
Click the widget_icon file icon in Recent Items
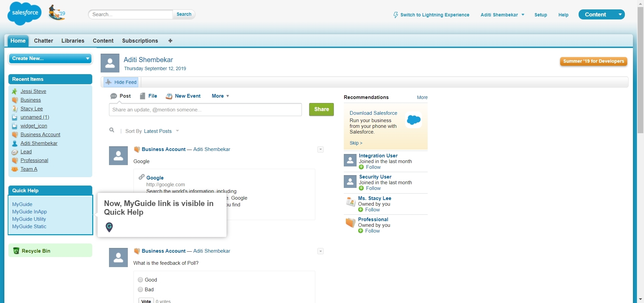[x=14, y=126]
